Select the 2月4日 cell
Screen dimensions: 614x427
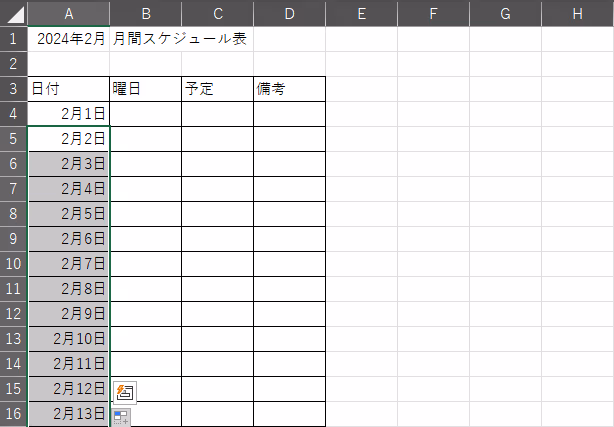69,189
